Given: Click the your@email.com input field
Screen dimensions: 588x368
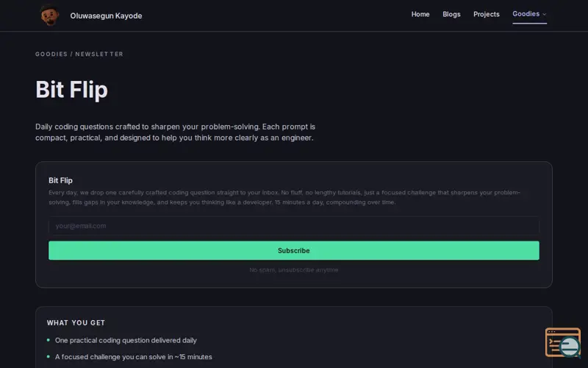Looking at the screenshot, I should (293, 226).
